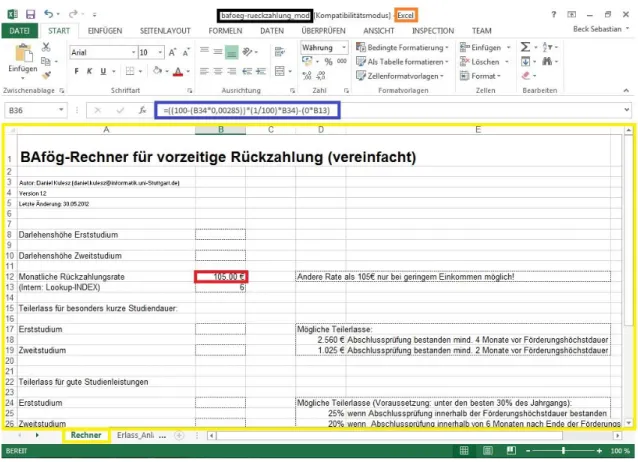
Task: Insert AutoSum with the sigma icon
Action: coord(525,47)
